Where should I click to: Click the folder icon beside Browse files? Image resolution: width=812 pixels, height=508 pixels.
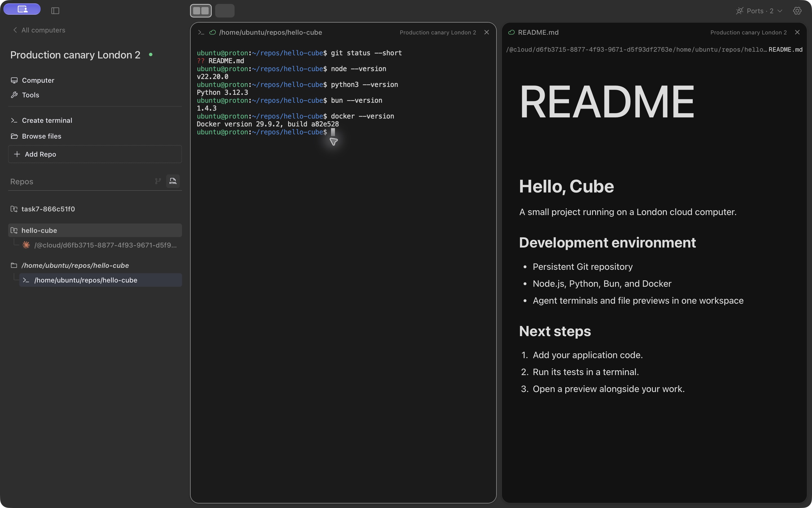pos(14,136)
